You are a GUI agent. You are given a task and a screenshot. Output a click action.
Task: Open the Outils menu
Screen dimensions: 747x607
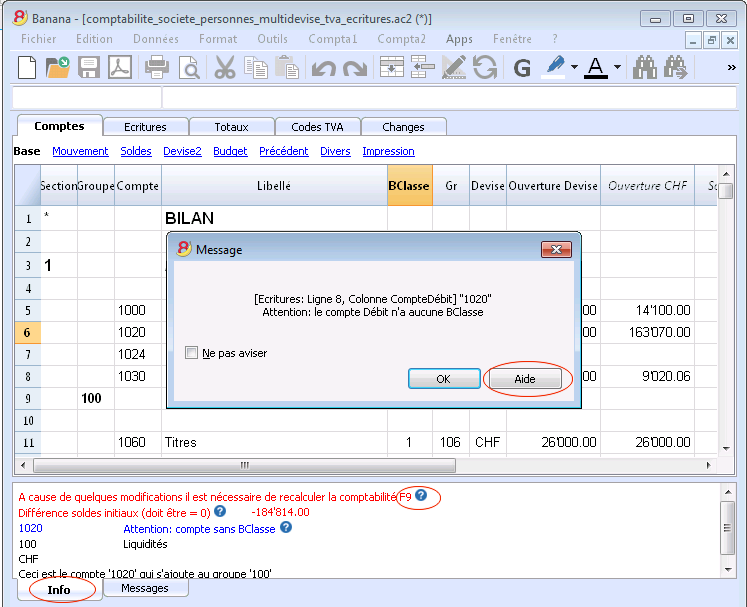tap(273, 39)
